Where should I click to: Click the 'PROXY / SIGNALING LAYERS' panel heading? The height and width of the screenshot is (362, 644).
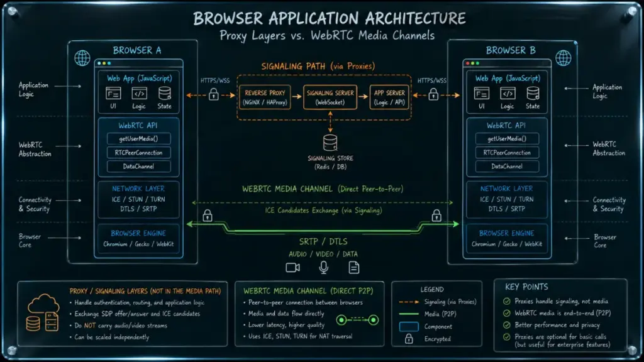coord(145,291)
